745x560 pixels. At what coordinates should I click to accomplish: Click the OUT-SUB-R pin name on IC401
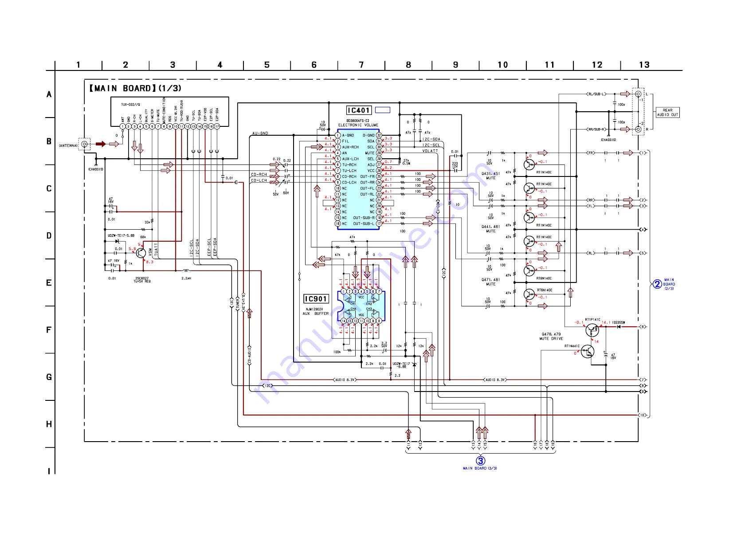tap(364, 218)
